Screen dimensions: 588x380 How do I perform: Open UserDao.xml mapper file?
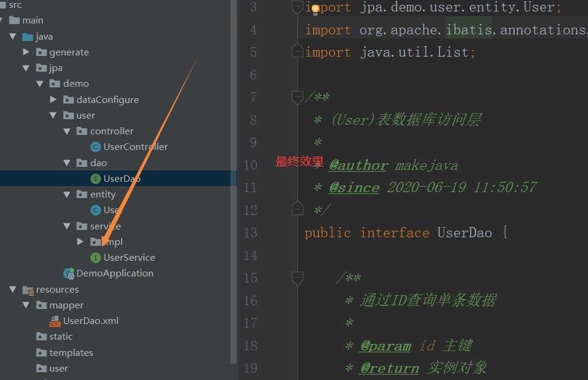pyautogui.click(x=91, y=321)
